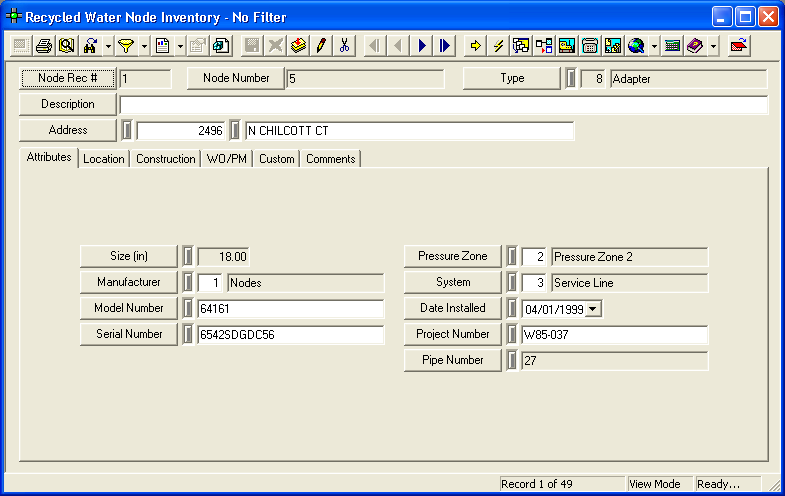The image size is (785, 496).
Task: Click the grayed-out grid view icon
Action: pyautogui.click(x=21, y=46)
